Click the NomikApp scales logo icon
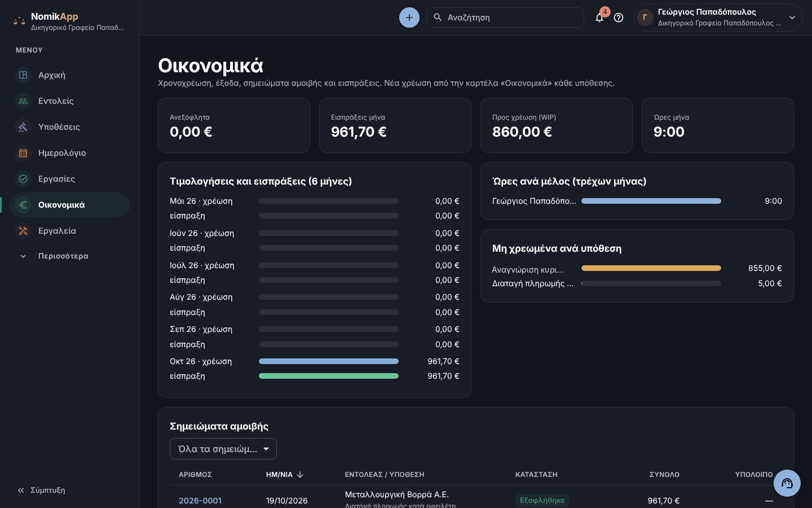The width and height of the screenshot is (812, 508). (x=19, y=21)
